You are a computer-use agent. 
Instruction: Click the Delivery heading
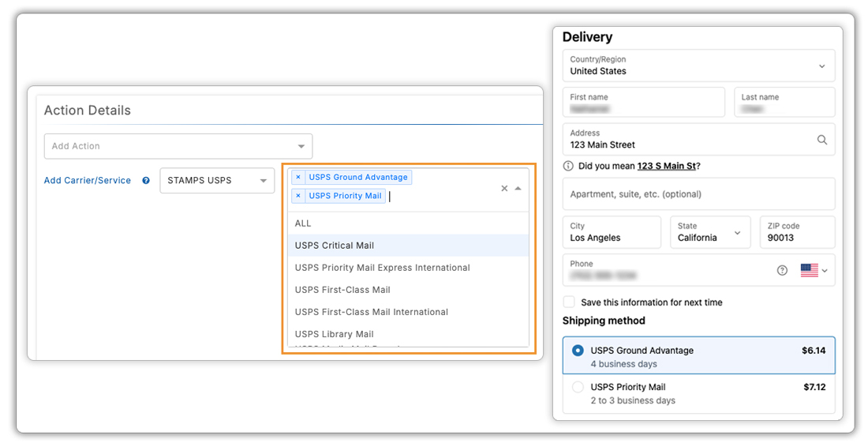[587, 37]
